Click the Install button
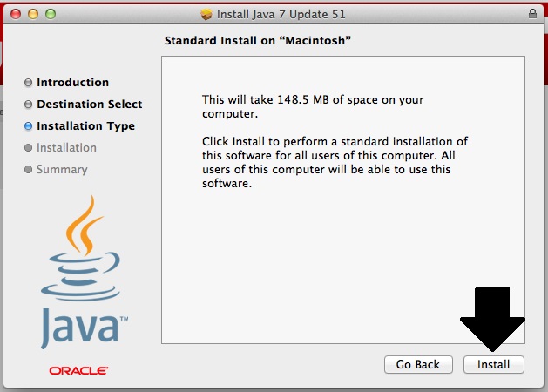Image resolution: width=548 pixels, height=392 pixels. (493, 364)
